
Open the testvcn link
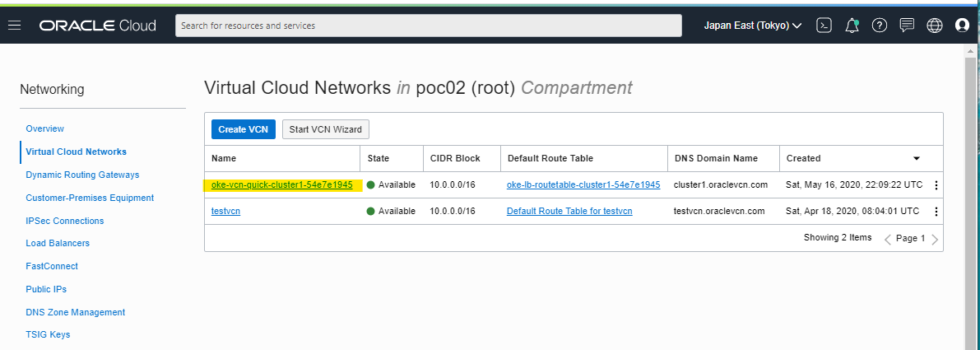point(225,212)
